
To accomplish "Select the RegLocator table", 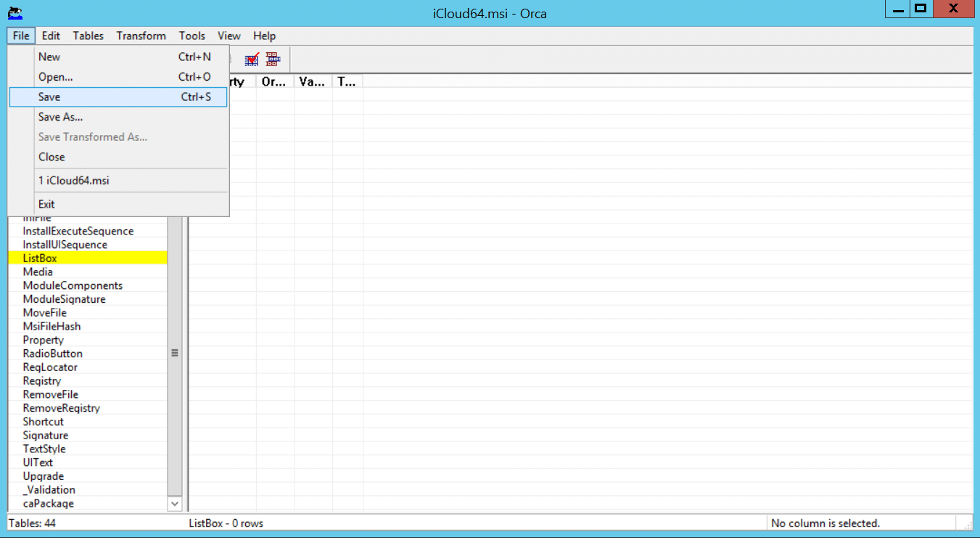I will (x=87, y=367).
